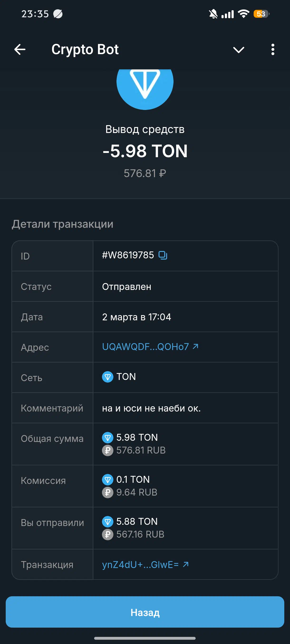The width and height of the screenshot is (290, 644).
Task: Tap the external arrow beside address
Action: tap(195, 346)
